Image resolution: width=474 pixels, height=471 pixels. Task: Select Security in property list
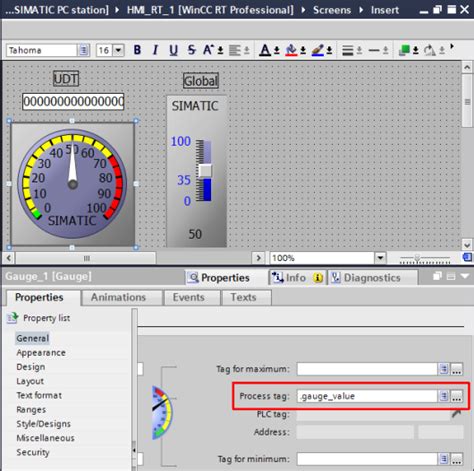coord(33,452)
